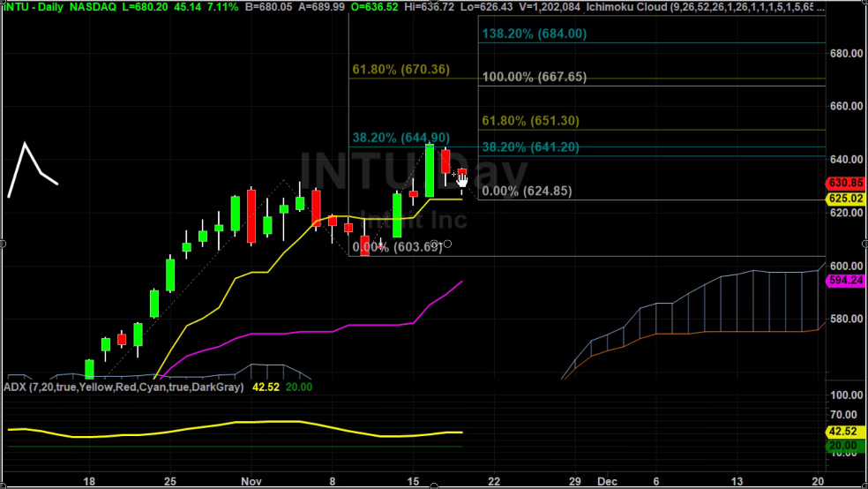
Task: Click the 38.20% (644.90) retracement label
Action: (x=400, y=138)
